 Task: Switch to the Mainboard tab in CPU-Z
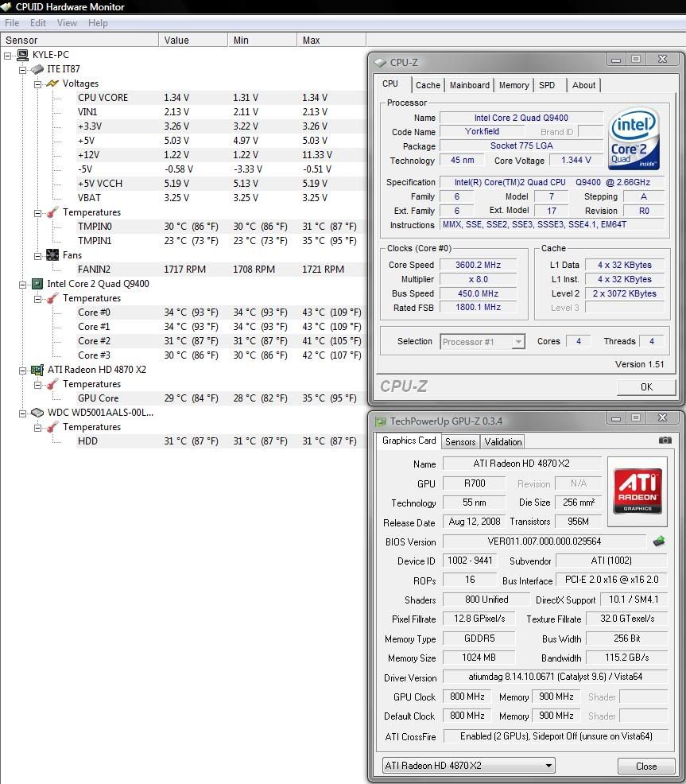pyautogui.click(x=470, y=86)
